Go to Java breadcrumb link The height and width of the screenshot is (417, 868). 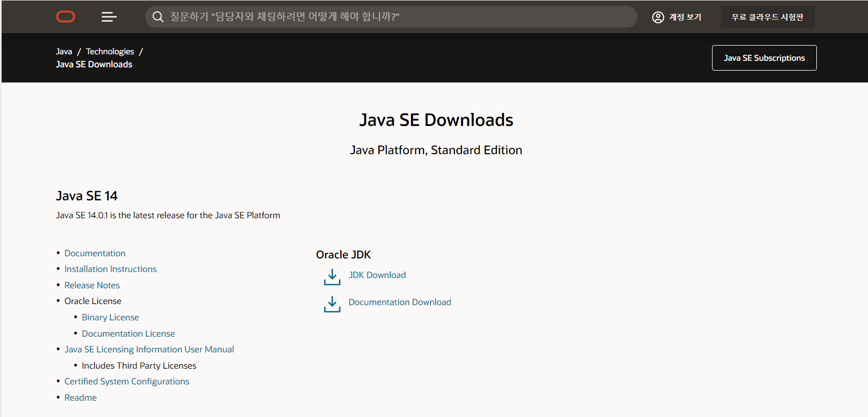pos(64,52)
